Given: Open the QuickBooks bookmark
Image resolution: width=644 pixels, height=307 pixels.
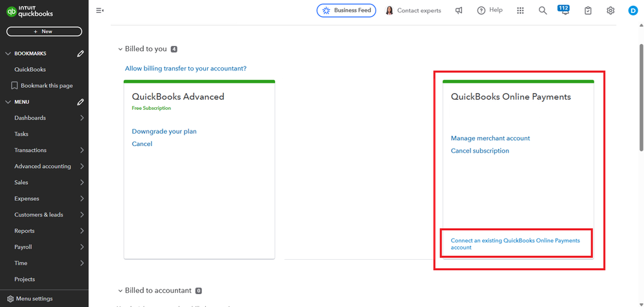Looking at the screenshot, I should click(x=30, y=70).
